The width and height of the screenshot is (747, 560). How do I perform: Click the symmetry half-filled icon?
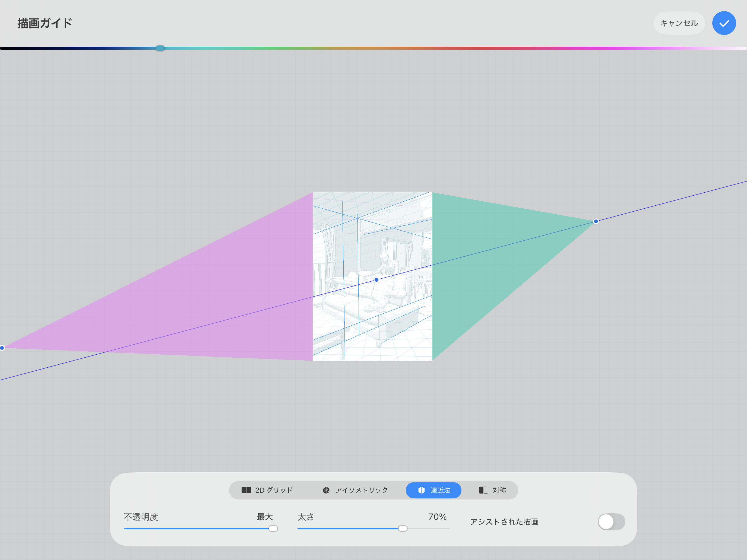coord(483,490)
